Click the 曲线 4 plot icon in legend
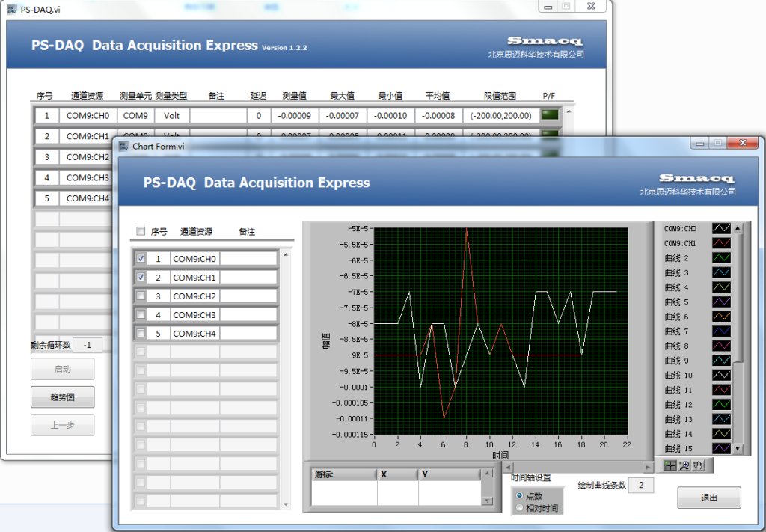 (721, 287)
